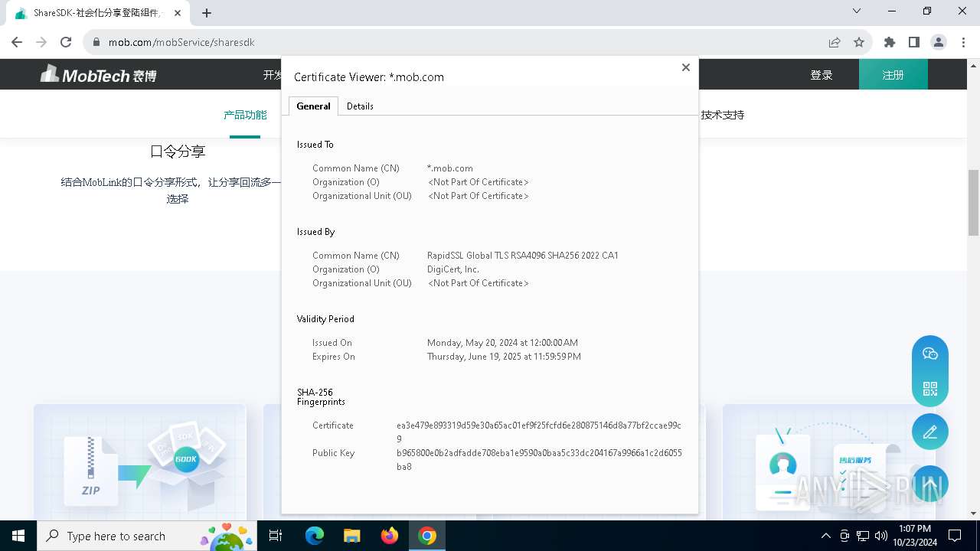The height and width of the screenshot is (551, 980).
Task: Launch Firefox from taskbar
Action: [390, 536]
